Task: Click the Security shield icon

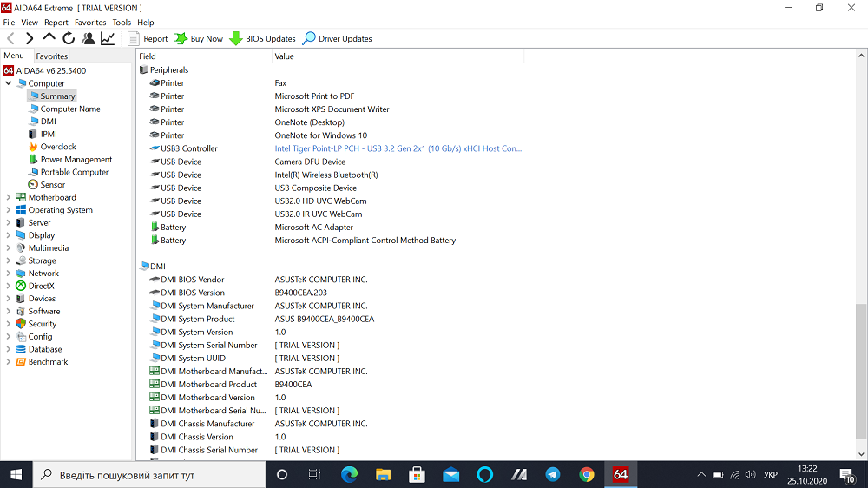Action: (x=21, y=324)
